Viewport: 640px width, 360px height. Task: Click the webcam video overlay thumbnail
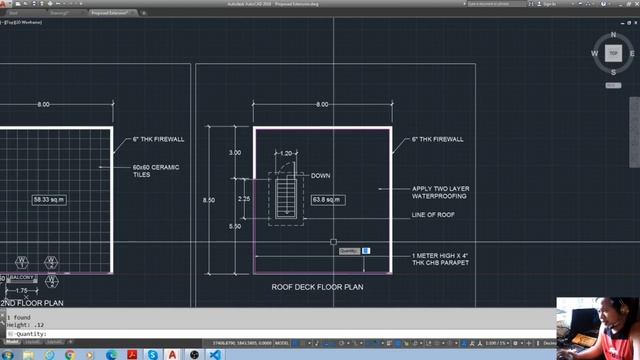click(598, 329)
